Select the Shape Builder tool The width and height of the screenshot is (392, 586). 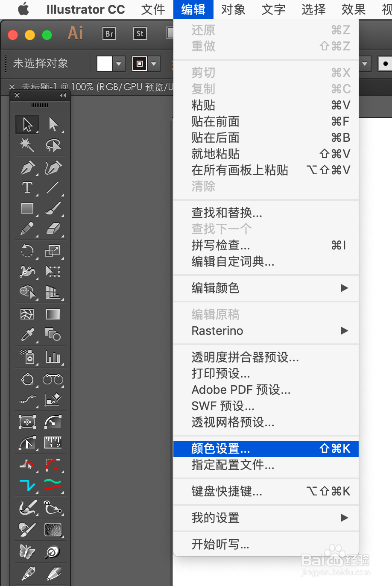(27, 292)
